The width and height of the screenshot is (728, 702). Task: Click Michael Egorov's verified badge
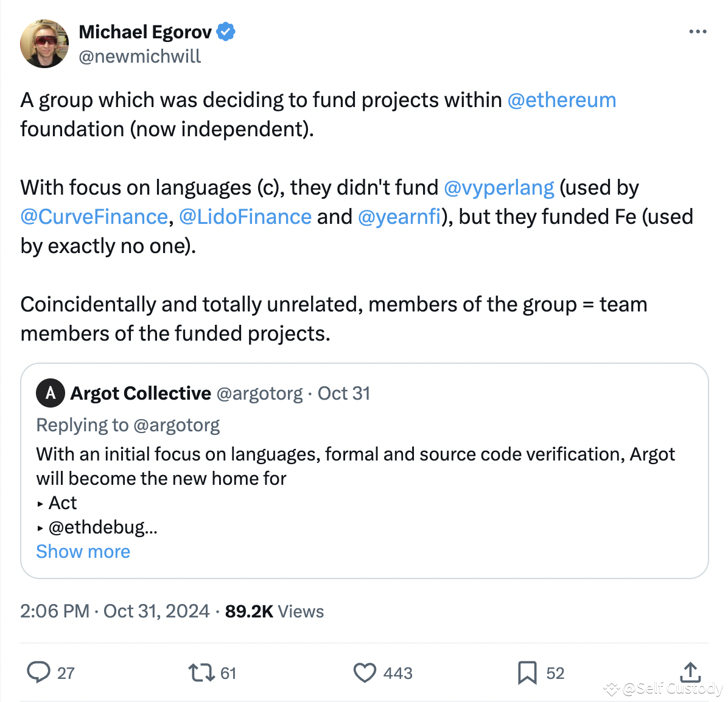pos(225,31)
